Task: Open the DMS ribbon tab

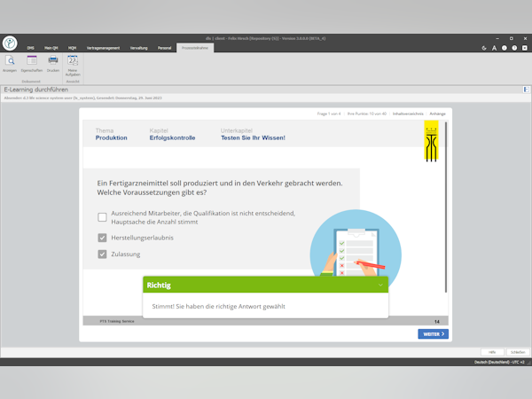Action: point(30,48)
